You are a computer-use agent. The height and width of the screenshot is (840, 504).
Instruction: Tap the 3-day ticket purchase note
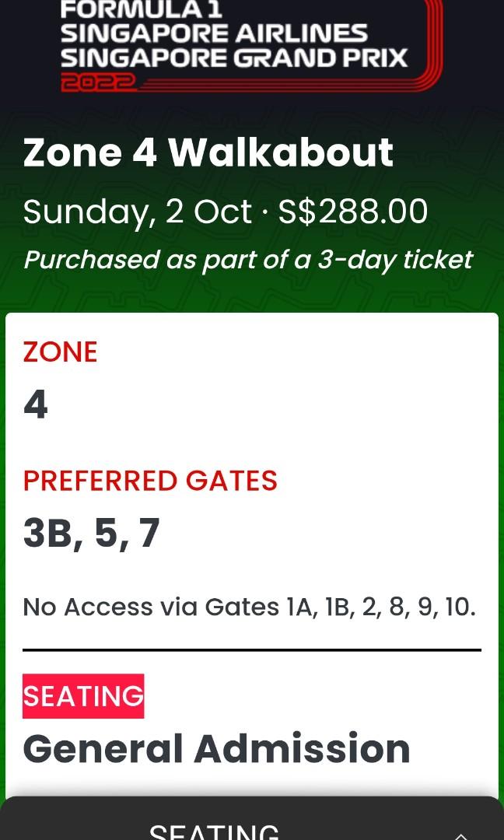point(247,259)
